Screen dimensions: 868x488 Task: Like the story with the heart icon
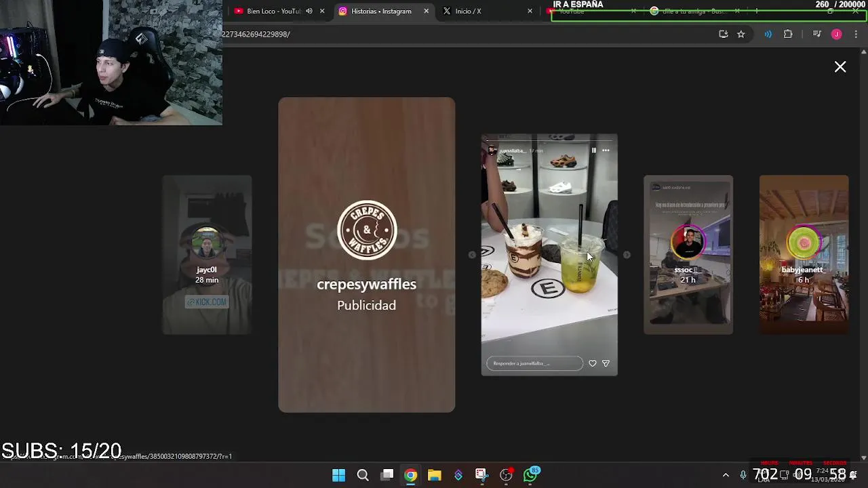593,363
